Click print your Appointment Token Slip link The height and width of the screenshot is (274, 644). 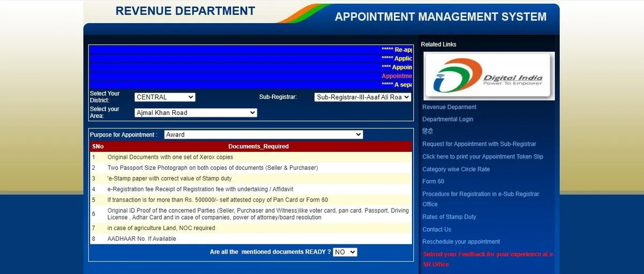pos(482,157)
